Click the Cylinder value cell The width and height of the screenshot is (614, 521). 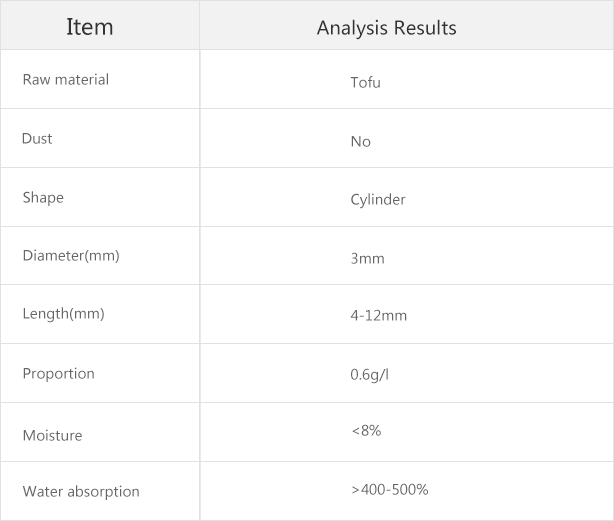[x=378, y=200]
